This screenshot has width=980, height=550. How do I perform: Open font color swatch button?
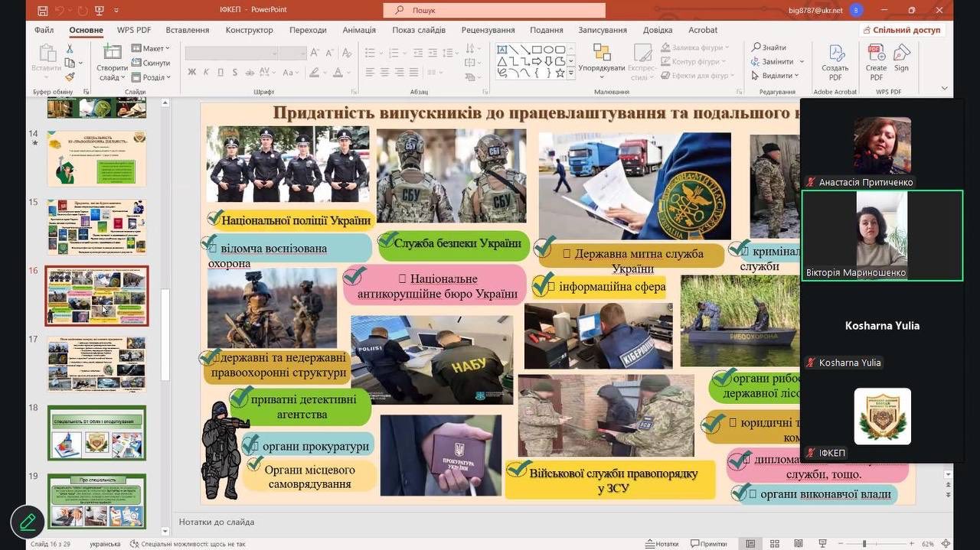pos(339,73)
